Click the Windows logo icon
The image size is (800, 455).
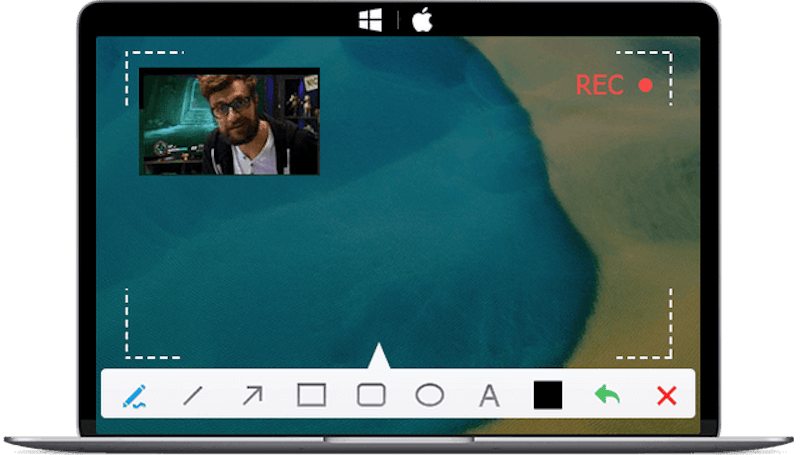pyautogui.click(x=370, y=20)
